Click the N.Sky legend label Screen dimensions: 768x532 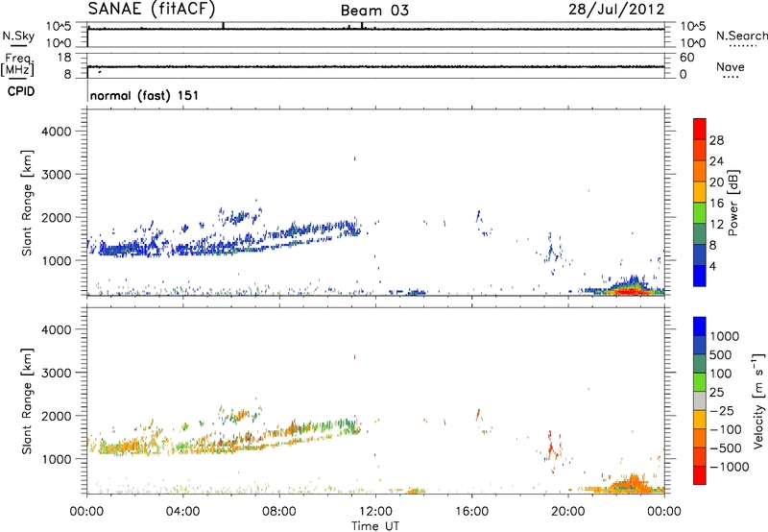tap(18, 36)
